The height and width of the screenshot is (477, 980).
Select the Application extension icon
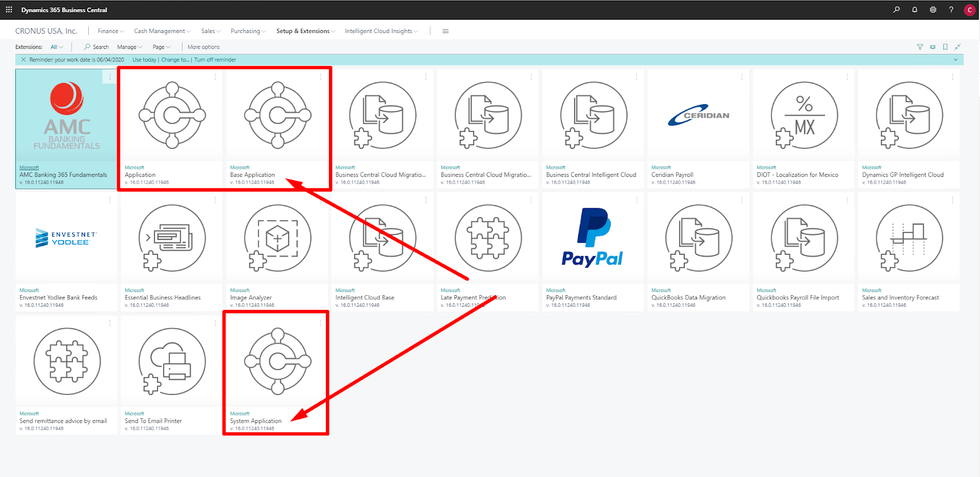(172, 115)
